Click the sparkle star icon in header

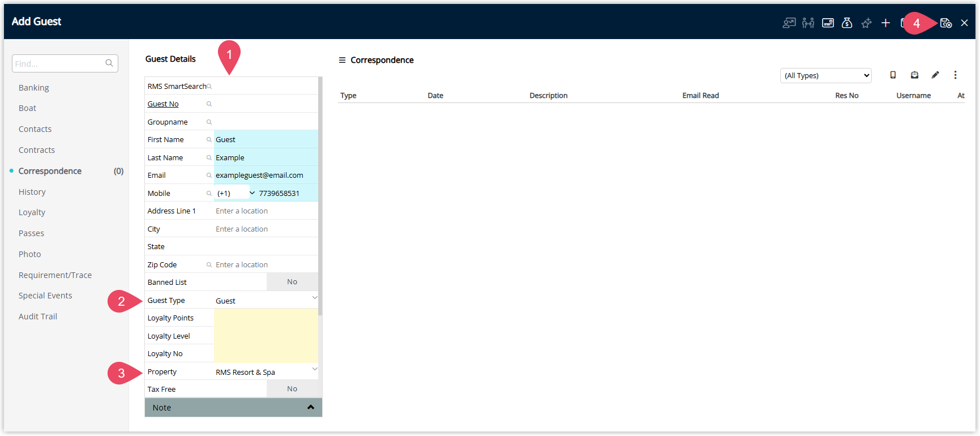[x=866, y=23]
